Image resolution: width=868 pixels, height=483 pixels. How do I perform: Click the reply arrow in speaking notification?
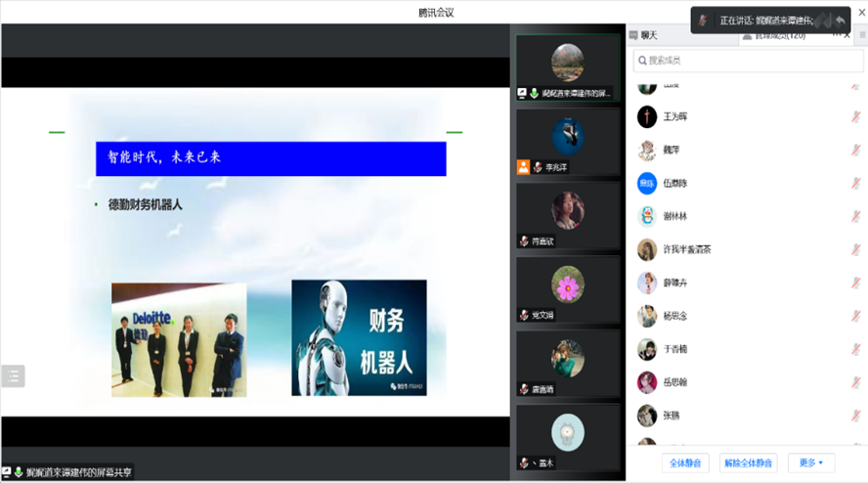pyautogui.click(x=840, y=21)
